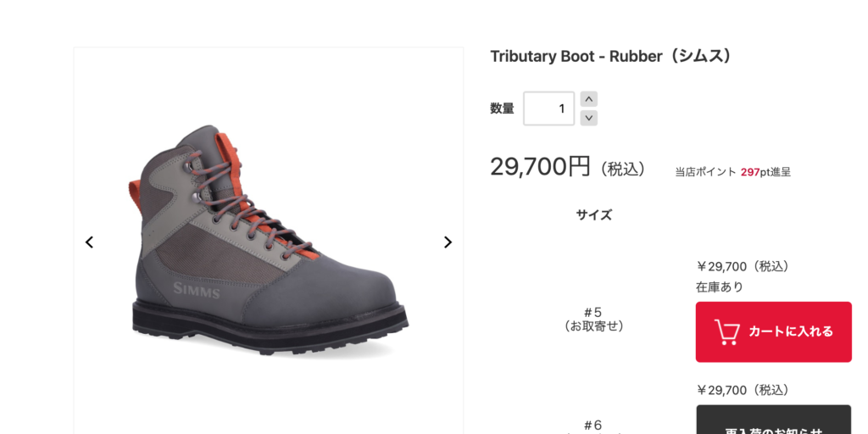Add size #5 via カートに入れる text
The image size is (868, 434).
coord(791,331)
